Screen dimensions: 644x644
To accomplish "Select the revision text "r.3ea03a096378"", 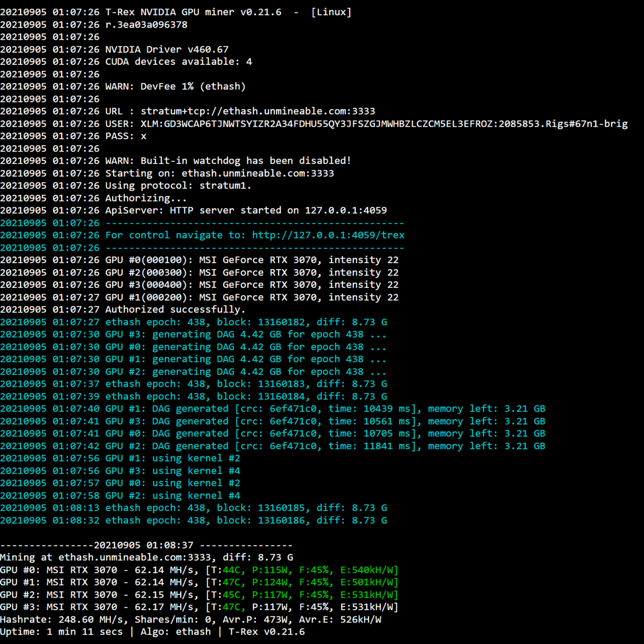I will tap(146, 25).
